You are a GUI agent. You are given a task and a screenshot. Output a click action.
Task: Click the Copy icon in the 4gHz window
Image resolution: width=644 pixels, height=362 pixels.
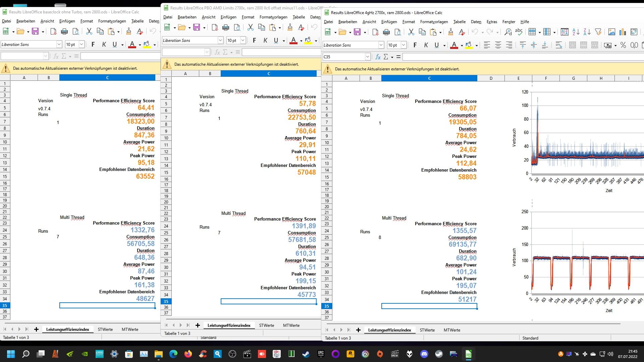(x=422, y=32)
